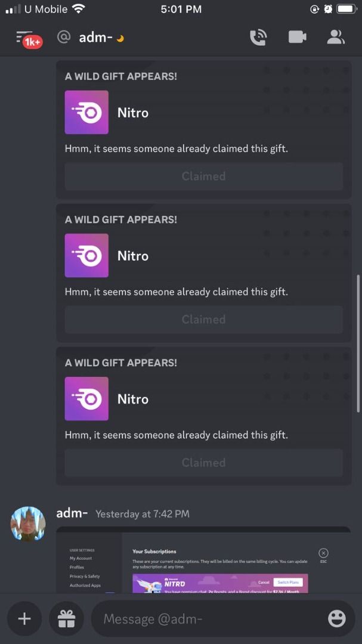Viewport: 362px width, 644px height.
Task: Click the first Claimed button
Action: point(204,176)
